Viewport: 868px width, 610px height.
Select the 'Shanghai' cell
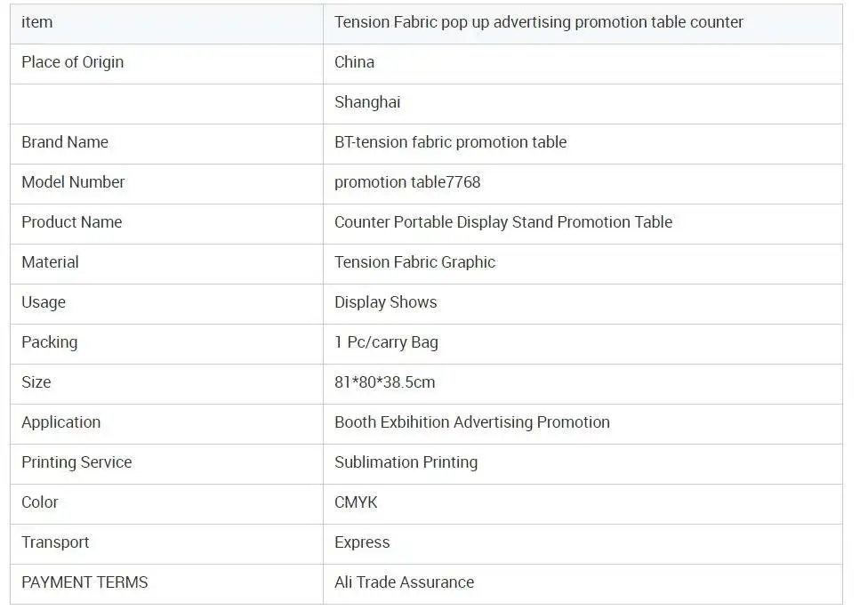tap(367, 102)
